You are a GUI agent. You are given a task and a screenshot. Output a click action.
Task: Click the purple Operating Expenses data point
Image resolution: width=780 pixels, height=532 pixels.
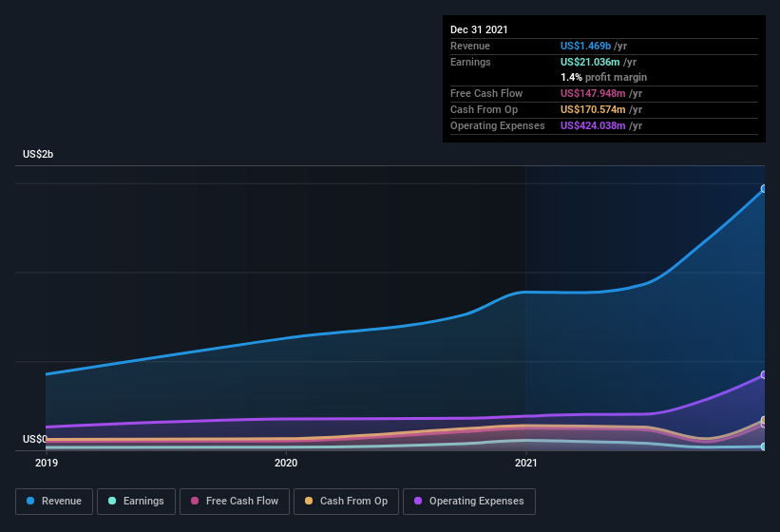click(764, 375)
